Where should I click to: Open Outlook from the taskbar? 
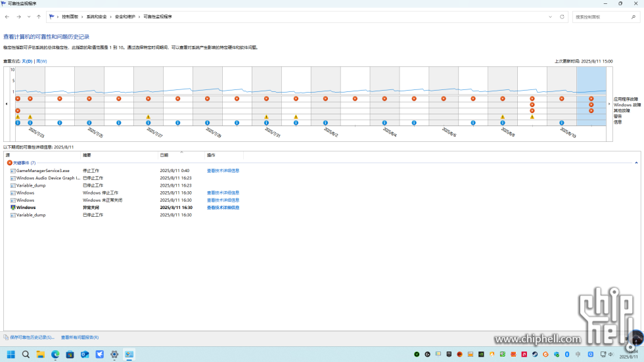coord(85,354)
